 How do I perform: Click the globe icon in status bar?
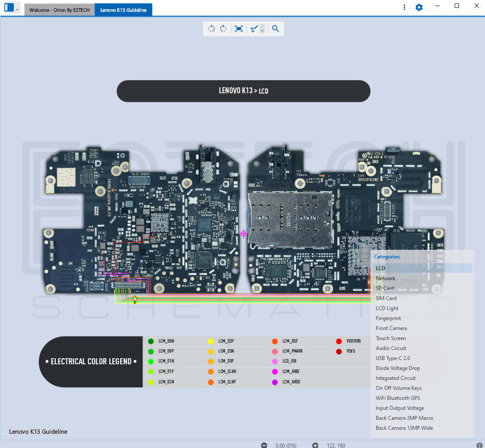pos(479,445)
